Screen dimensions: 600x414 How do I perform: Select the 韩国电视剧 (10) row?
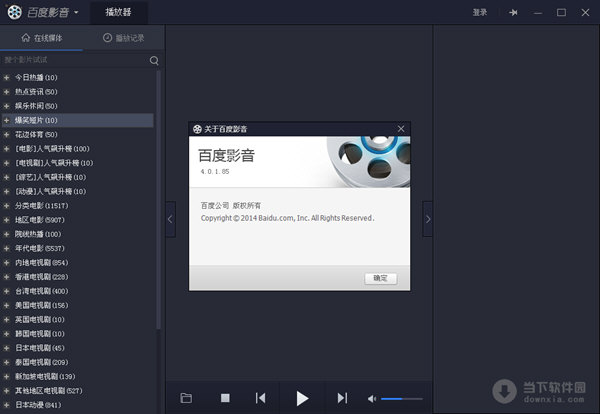pyautogui.click(x=78, y=334)
